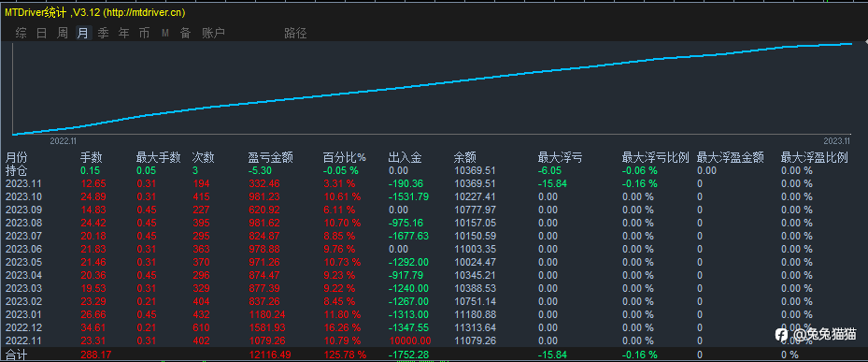Switch to the 年 yearly tab
The height and width of the screenshot is (362, 868).
tap(124, 34)
